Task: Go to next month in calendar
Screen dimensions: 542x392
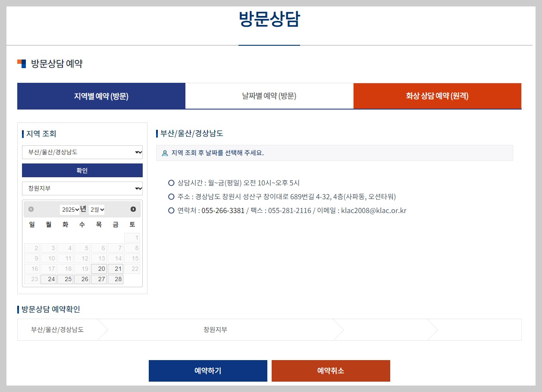Action: coord(133,209)
